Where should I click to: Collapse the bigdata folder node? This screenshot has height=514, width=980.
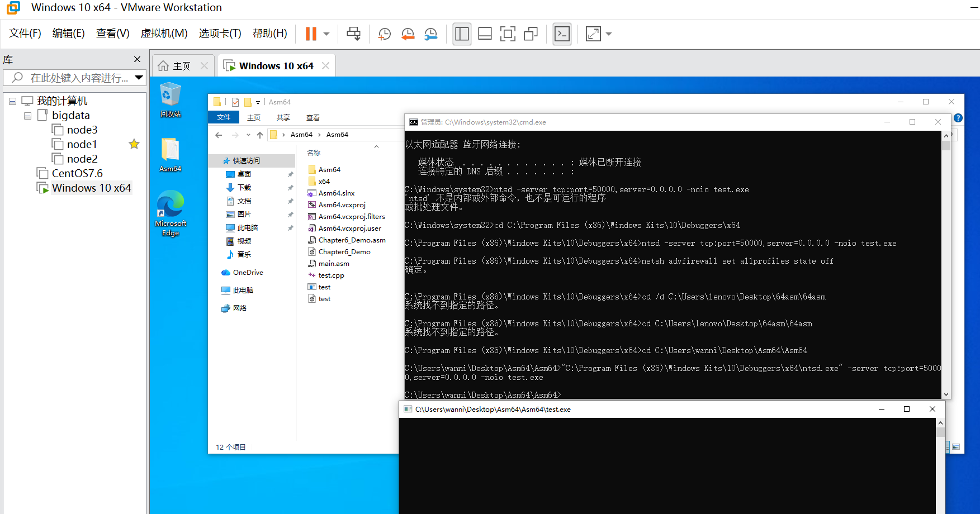click(x=27, y=116)
